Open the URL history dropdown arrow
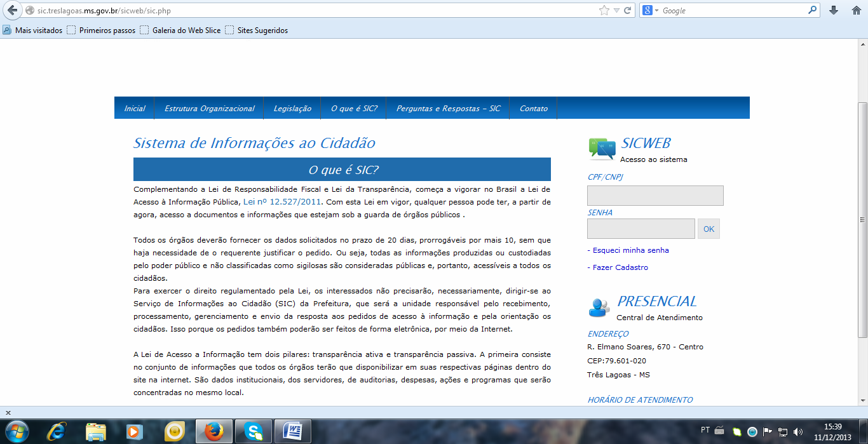 (x=616, y=11)
